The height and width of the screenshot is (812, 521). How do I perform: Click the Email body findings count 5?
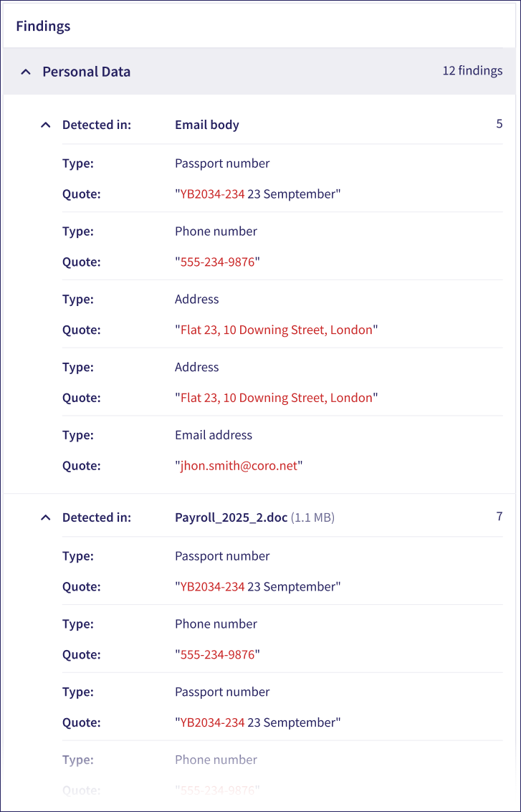[499, 124]
